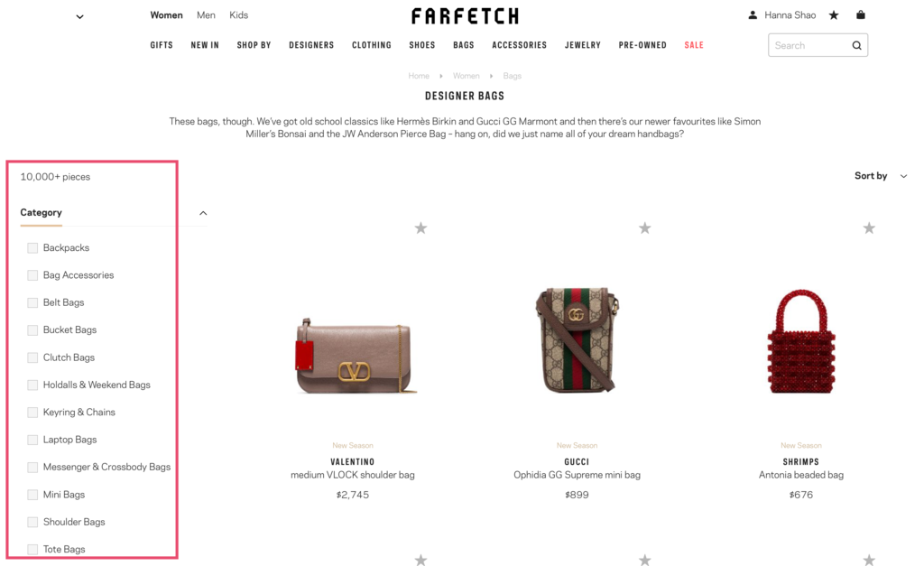Select the Mini Bags checkbox

(x=32, y=495)
